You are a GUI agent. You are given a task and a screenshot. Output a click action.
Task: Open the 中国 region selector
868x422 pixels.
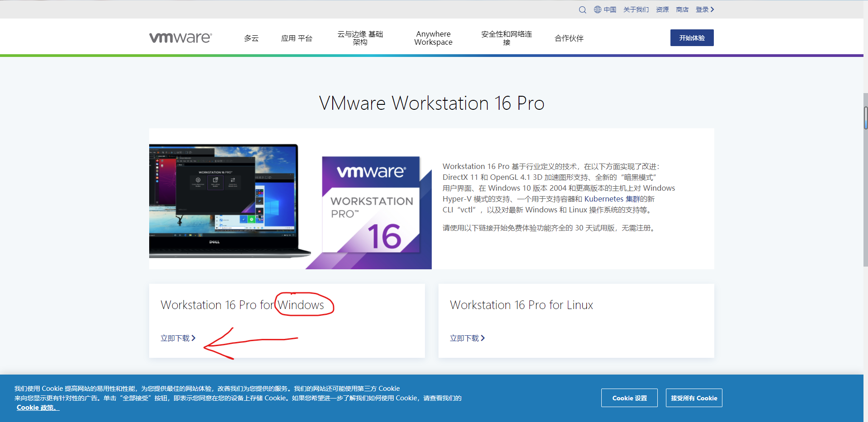(x=610, y=9)
